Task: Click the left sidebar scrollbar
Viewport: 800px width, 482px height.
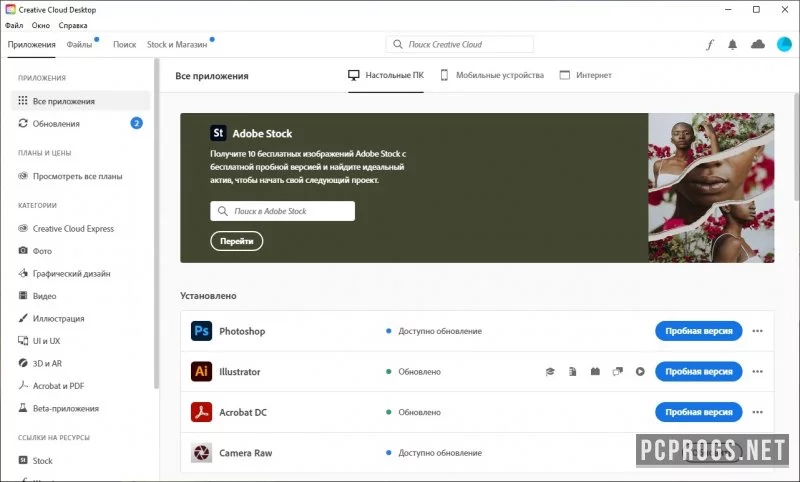Action: pyautogui.click(x=157, y=223)
